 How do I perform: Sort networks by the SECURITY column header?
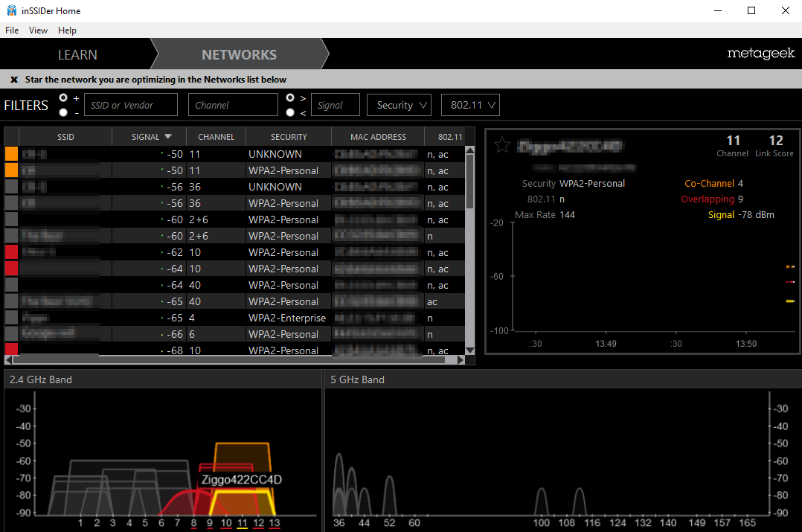289,137
